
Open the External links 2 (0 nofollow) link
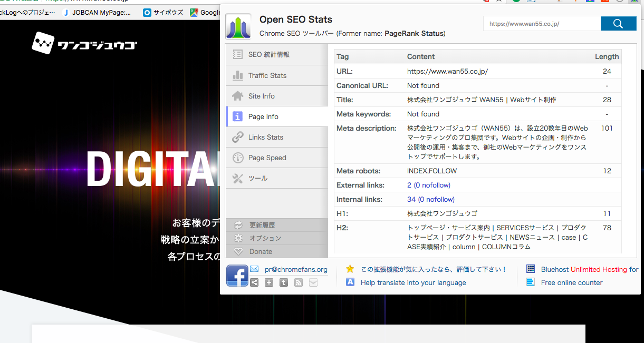coord(428,185)
